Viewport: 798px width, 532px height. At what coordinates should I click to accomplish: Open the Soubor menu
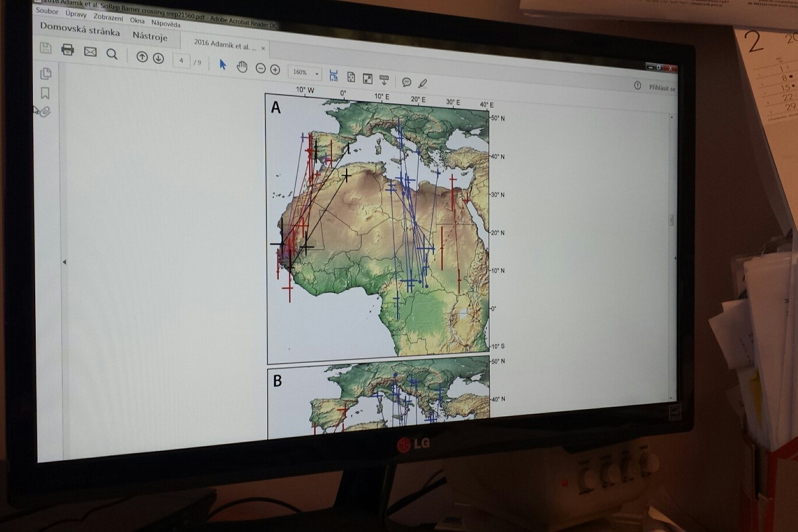point(47,11)
